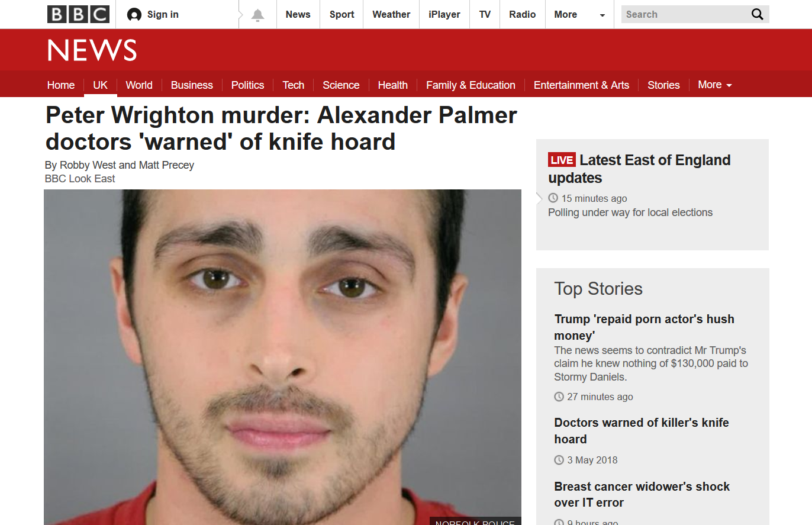Click the BBC NEWS banner logo
Viewport: 812px width, 525px height.
(92, 51)
